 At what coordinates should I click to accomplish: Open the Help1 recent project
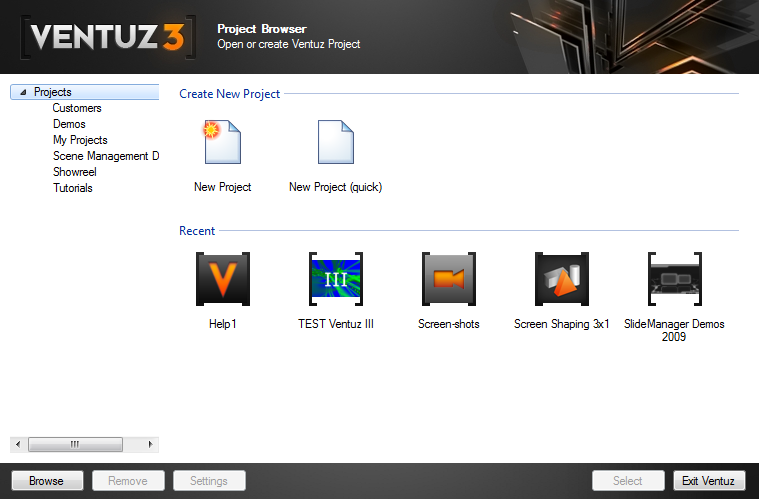(222, 279)
